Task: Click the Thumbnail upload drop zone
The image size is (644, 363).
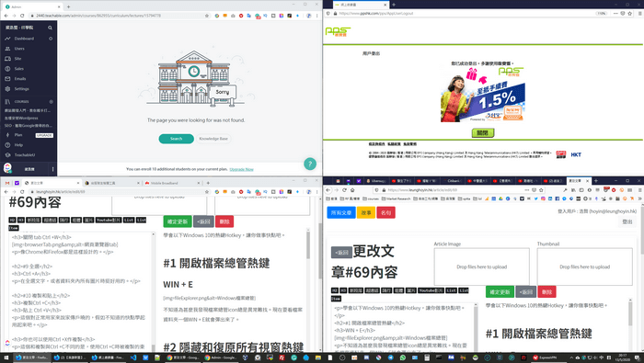Action: (585, 267)
